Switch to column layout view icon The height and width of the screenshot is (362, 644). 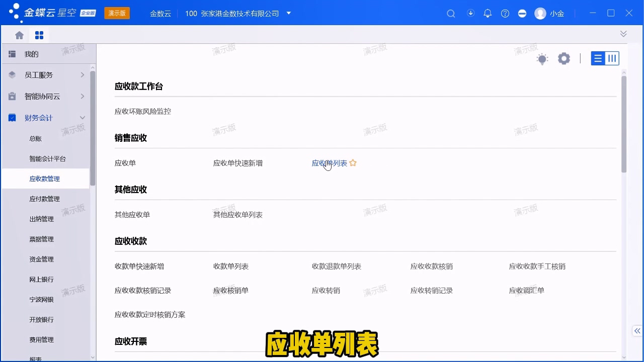coord(612,59)
